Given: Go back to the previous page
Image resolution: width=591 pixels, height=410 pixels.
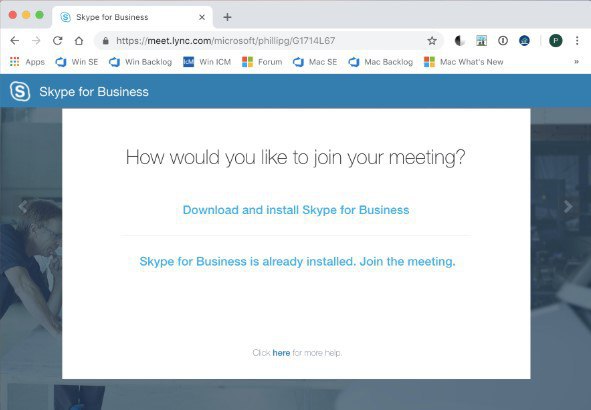Looking at the screenshot, I should pyautogui.click(x=14, y=41).
